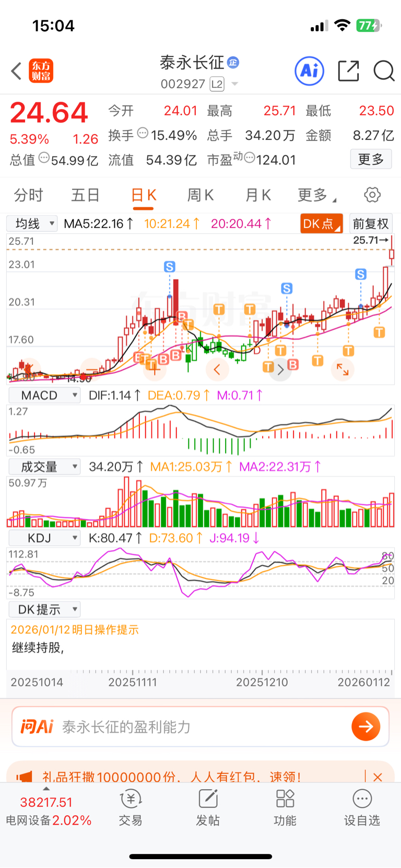Tap the L2 level badge
This screenshot has width=401, height=868.
217,84
